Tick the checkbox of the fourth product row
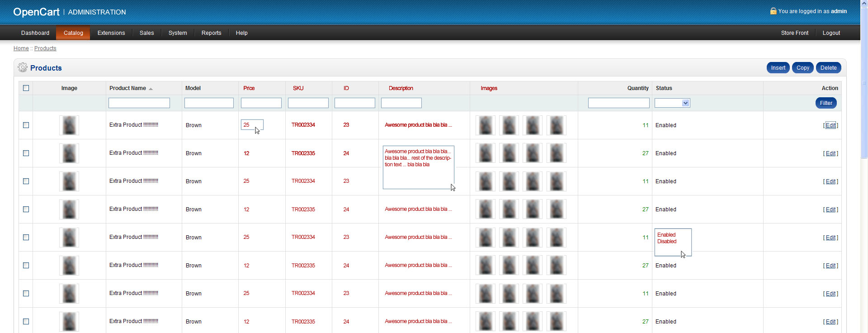The width and height of the screenshot is (868, 333). (26, 209)
